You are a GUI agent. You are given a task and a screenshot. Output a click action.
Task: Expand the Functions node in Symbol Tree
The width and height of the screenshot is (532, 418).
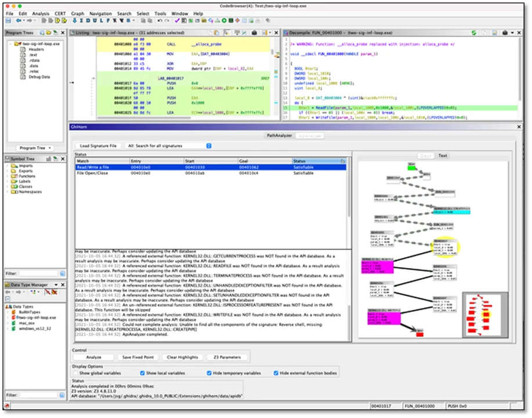point(7,176)
